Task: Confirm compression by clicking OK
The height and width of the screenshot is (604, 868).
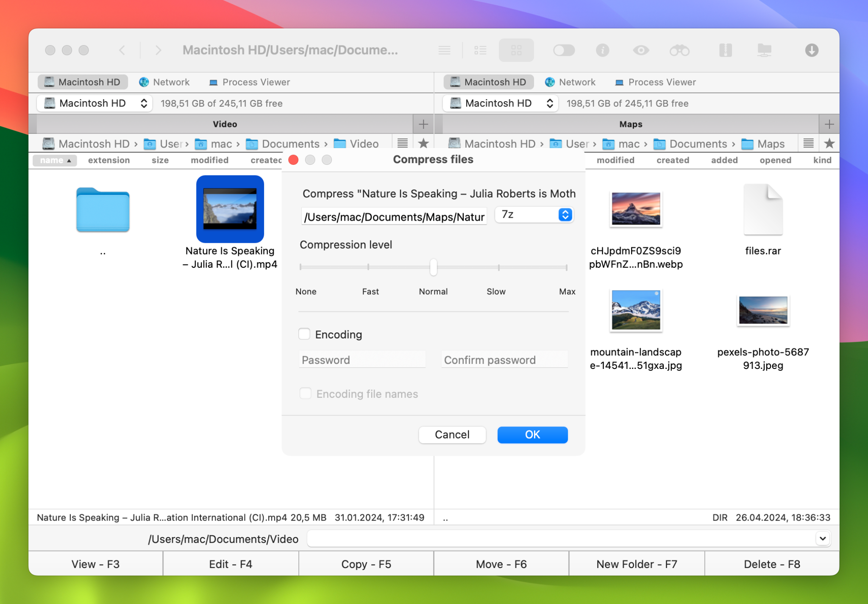Action: click(x=532, y=435)
